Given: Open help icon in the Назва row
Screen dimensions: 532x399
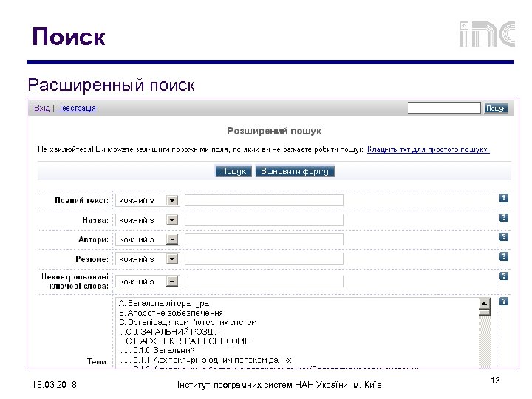Looking at the screenshot, I should coord(504,217).
